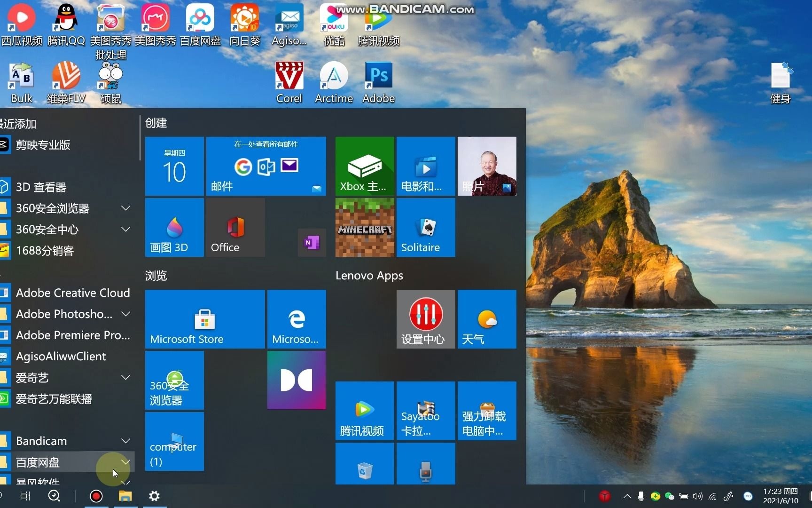Open the 照片 photos tile
The height and width of the screenshot is (508, 812).
(487, 166)
